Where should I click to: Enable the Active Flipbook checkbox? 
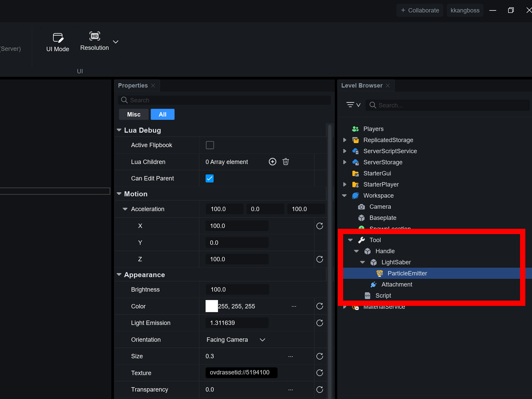pos(210,145)
